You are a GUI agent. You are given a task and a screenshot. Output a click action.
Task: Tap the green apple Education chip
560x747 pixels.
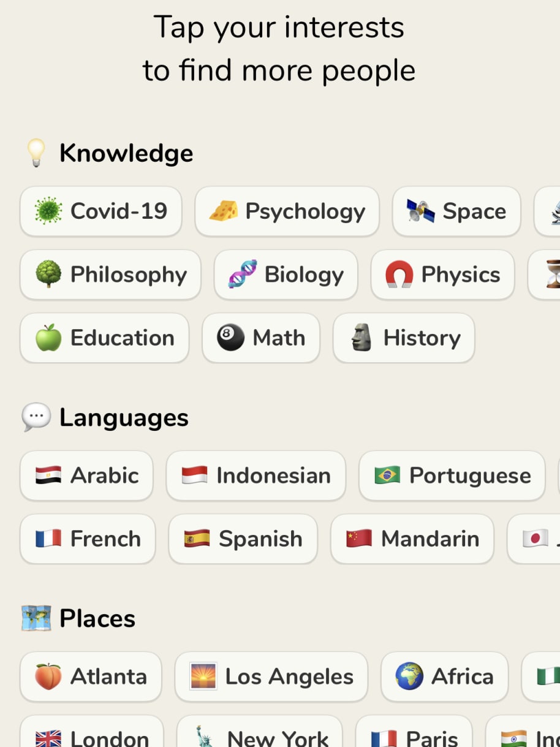104,338
